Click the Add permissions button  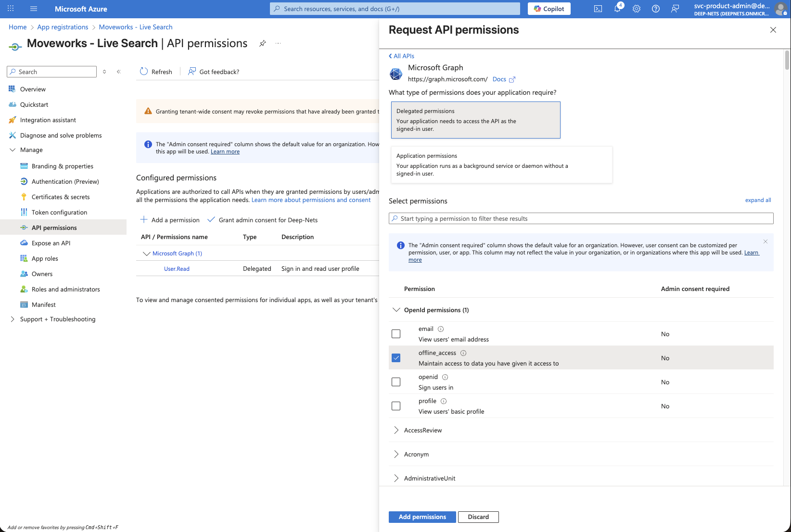coord(422,517)
